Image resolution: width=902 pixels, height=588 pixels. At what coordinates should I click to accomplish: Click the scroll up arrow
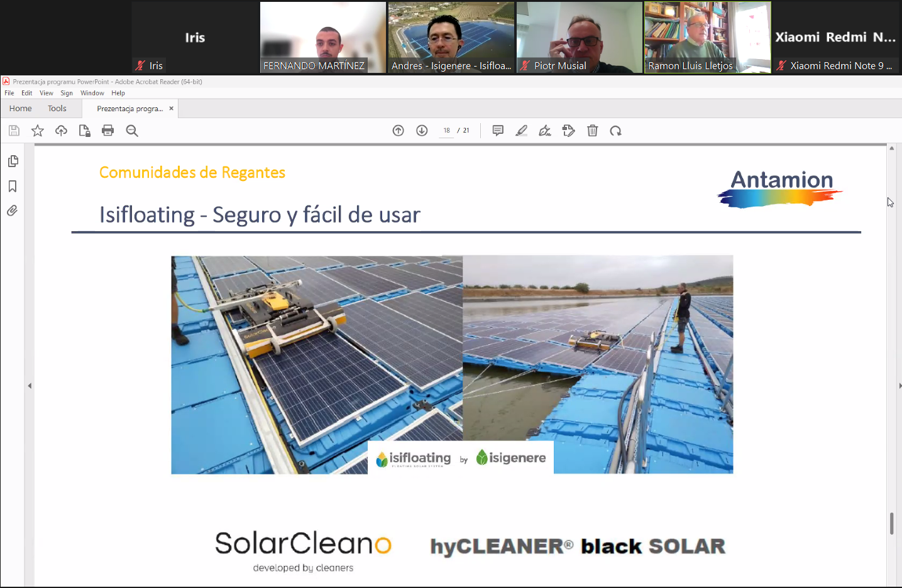tap(891, 148)
